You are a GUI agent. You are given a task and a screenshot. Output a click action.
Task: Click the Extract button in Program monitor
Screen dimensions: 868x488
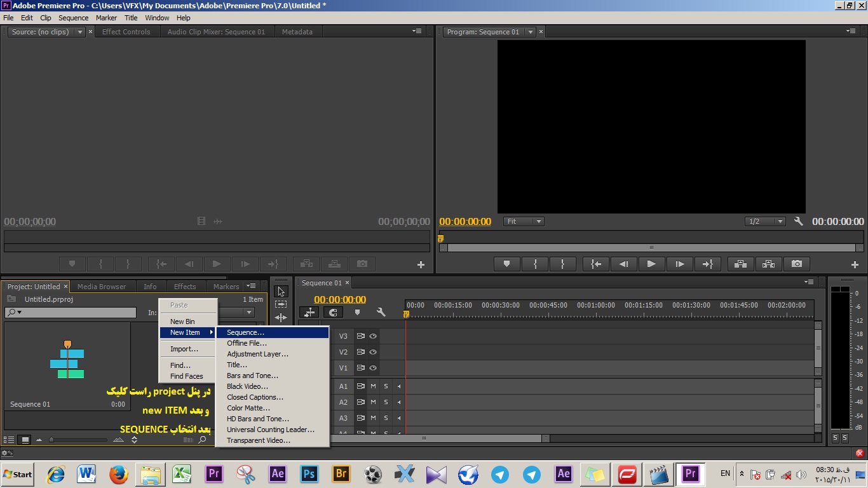point(768,264)
